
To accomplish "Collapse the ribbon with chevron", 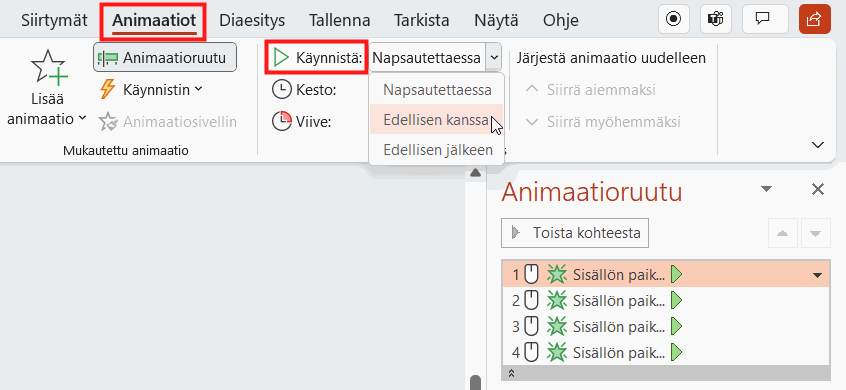I will tap(818, 145).
